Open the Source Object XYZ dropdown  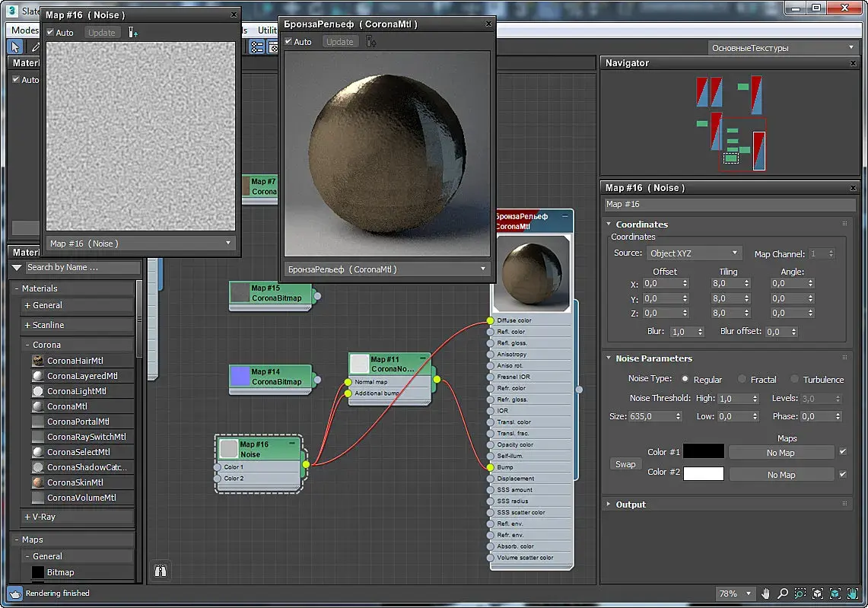pos(694,253)
